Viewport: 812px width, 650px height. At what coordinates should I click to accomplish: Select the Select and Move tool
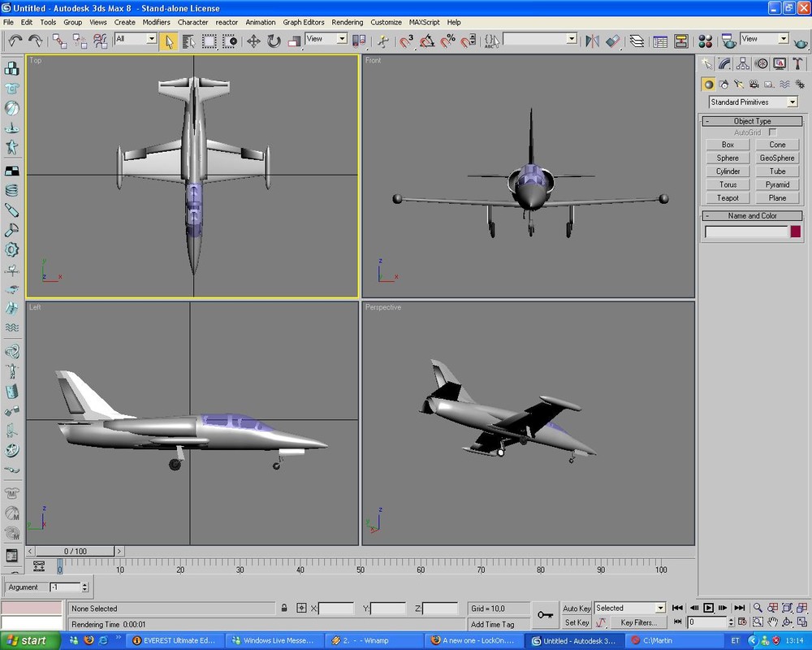click(x=253, y=41)
